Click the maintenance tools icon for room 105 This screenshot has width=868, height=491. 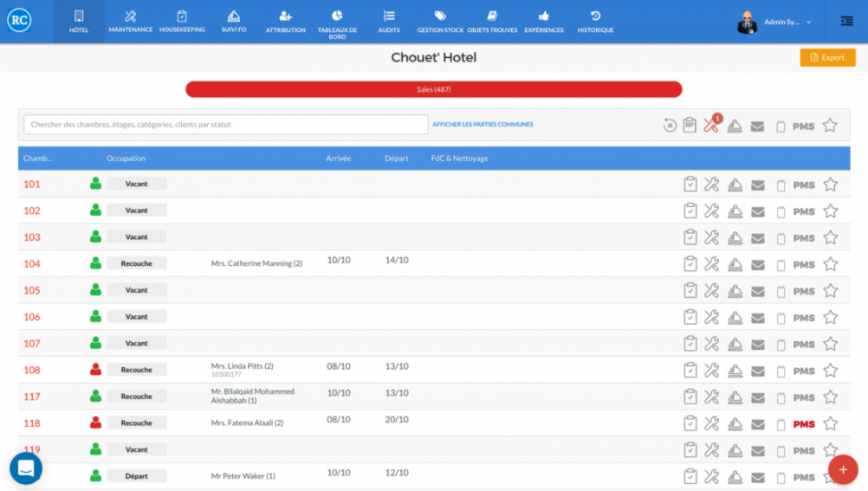(x=711, y=291)
